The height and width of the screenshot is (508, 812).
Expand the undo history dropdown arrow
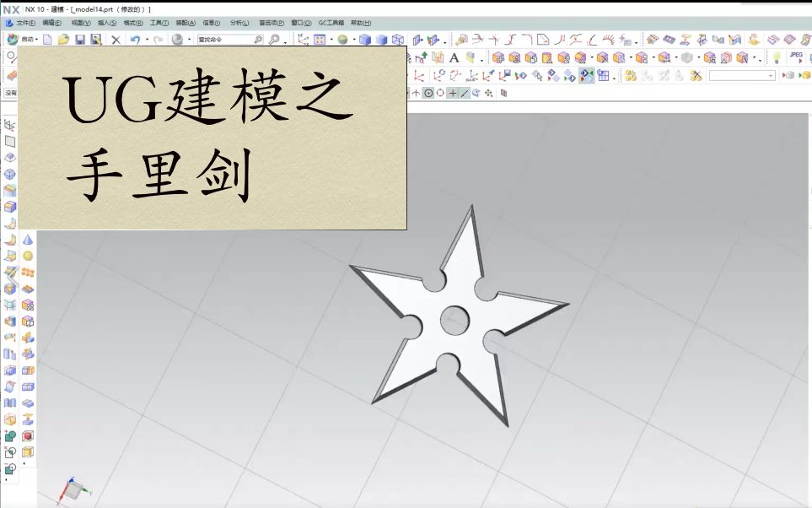click(147, 40)
